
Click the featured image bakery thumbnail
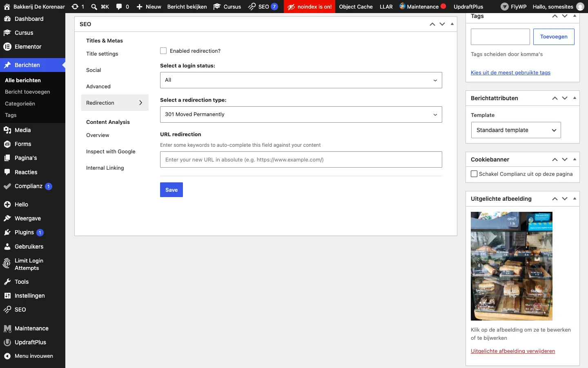coord(512,266)
